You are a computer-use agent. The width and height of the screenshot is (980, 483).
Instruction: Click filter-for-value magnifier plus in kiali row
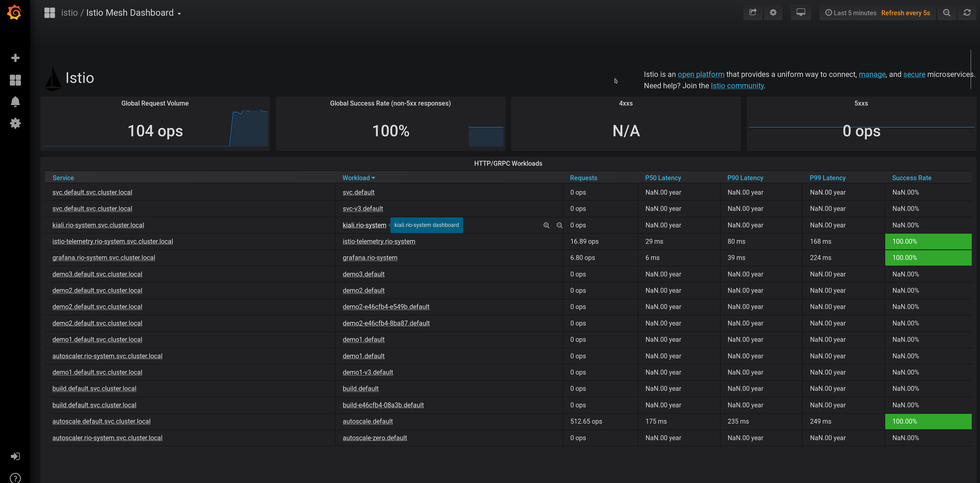pos(546,225)
